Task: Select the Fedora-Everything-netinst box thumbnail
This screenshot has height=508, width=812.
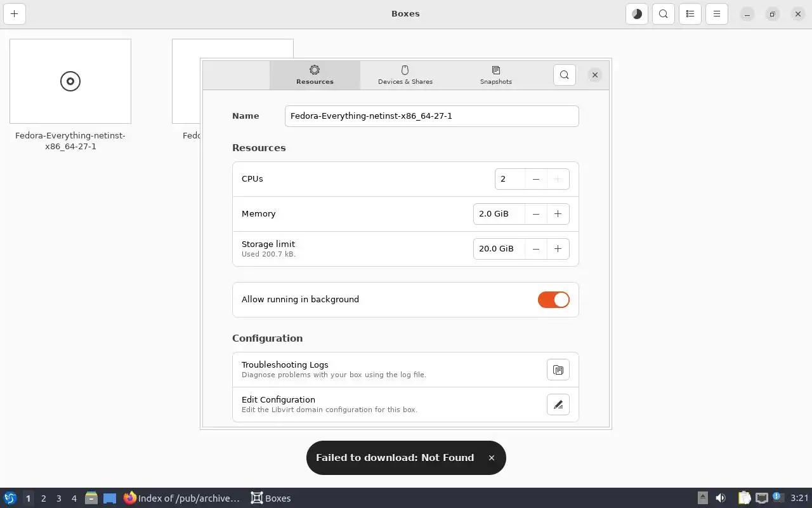Action: [70, 81]
